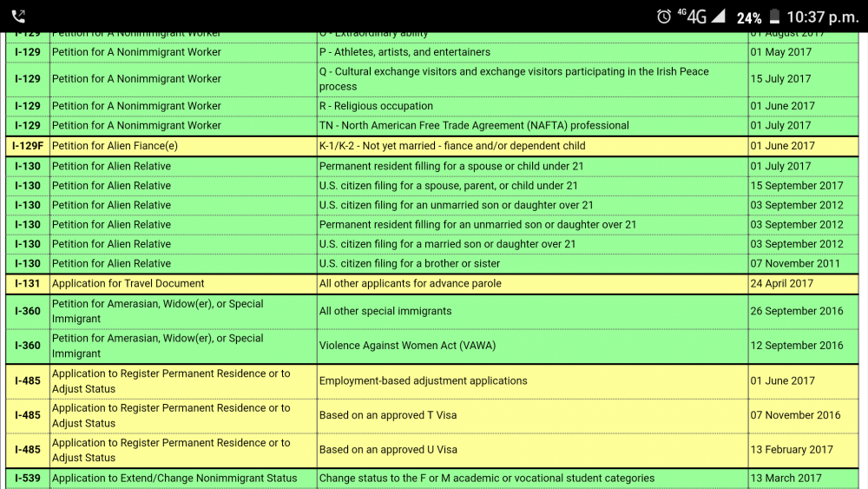Tap the alarm clock icon in status bar
868x489 pixels.
664,17
